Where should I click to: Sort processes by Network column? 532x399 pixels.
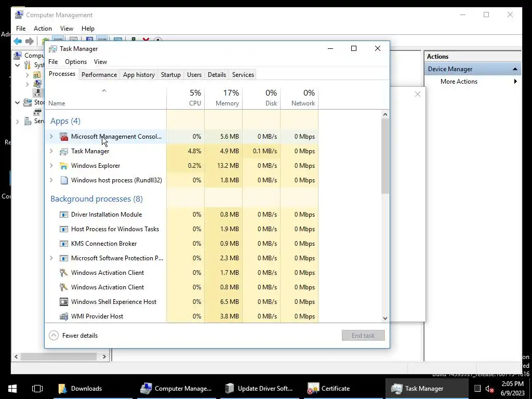(300, 98)
